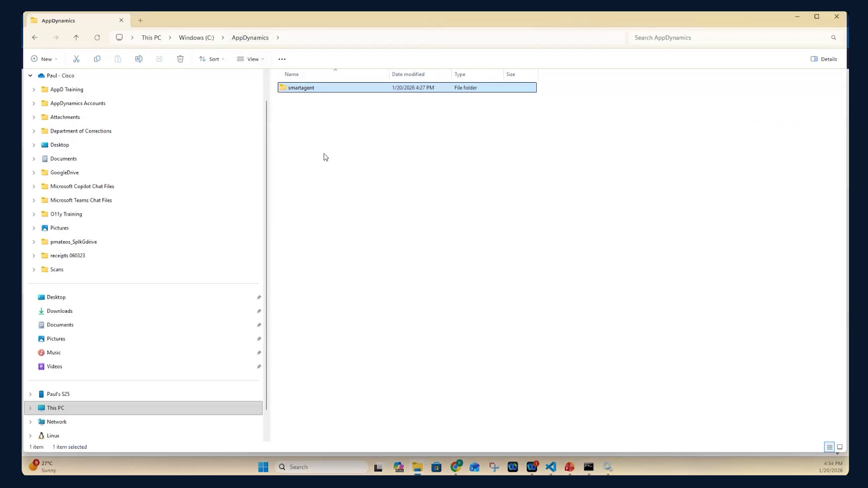868x488 pixels.
Task: Click the Cut toolbar icon
Action: coord(76,59)
